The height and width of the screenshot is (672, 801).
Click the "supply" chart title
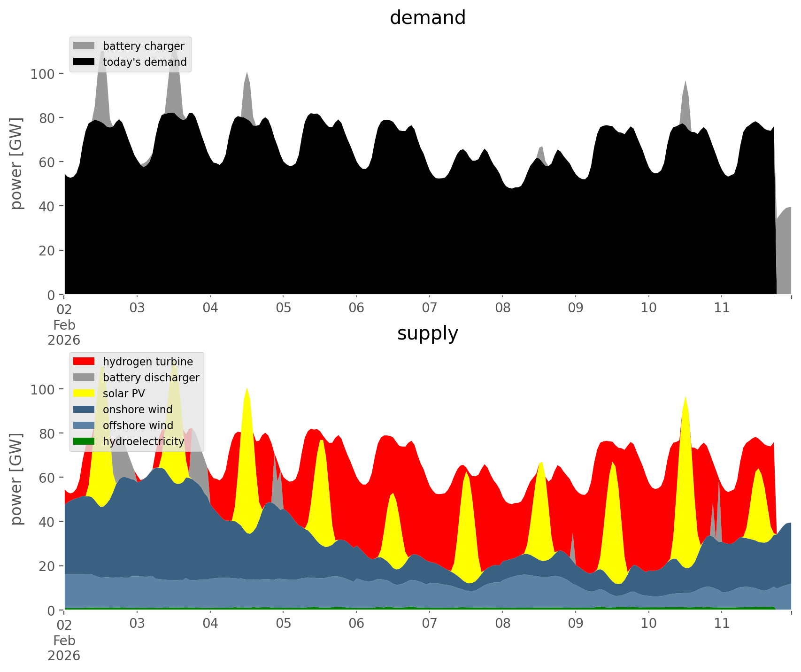[x=427, y=333]
